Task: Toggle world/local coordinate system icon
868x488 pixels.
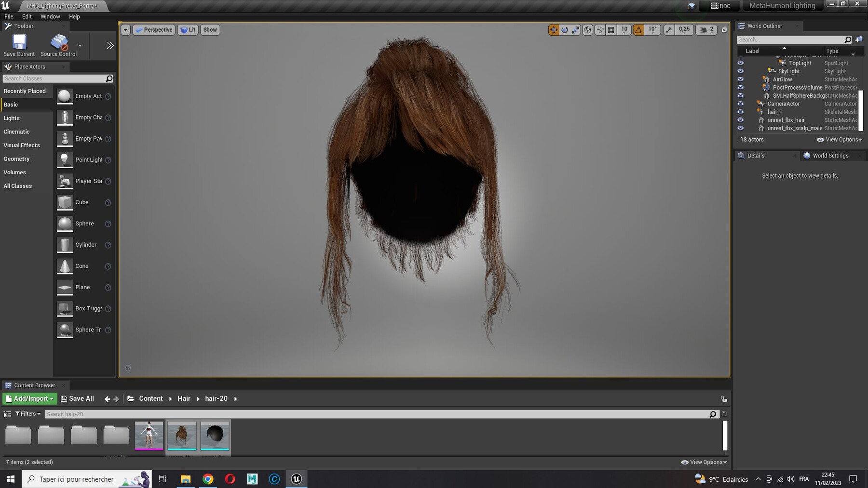Action: (x=588, y=30)
